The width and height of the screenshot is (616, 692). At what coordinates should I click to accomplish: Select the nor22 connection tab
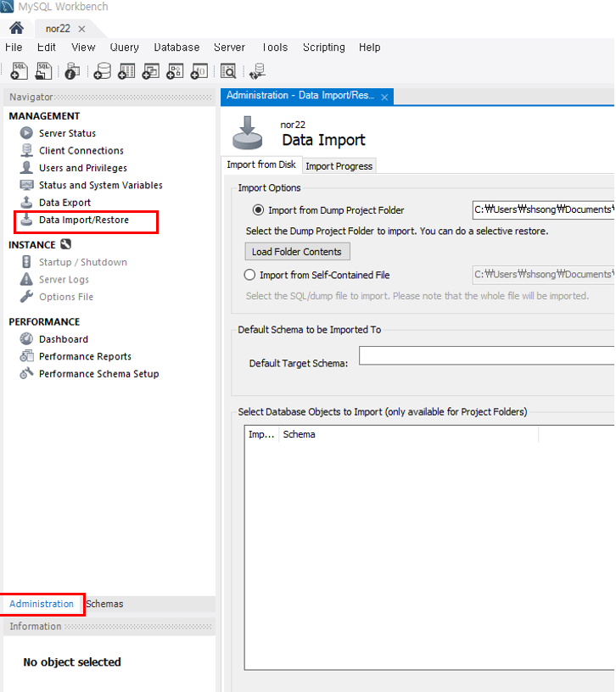(x=58, y=29)
